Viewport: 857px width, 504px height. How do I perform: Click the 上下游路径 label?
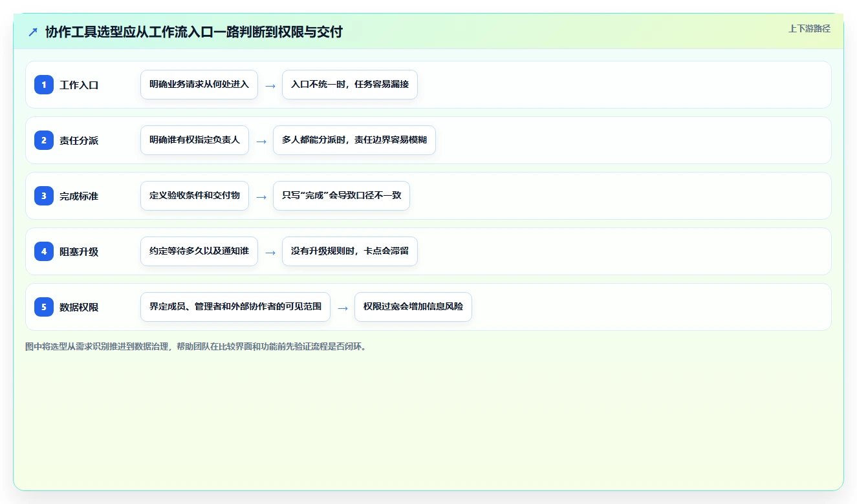click(x=809, y=28)
